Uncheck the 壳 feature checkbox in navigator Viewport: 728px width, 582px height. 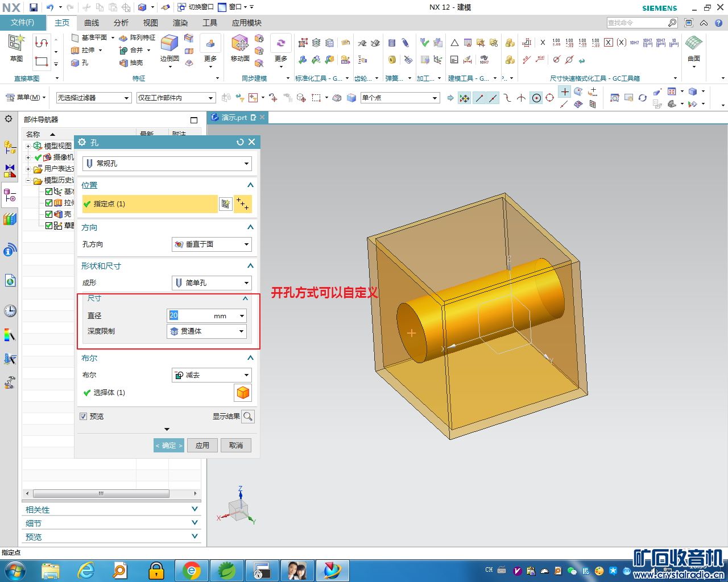tap(49, 214)
